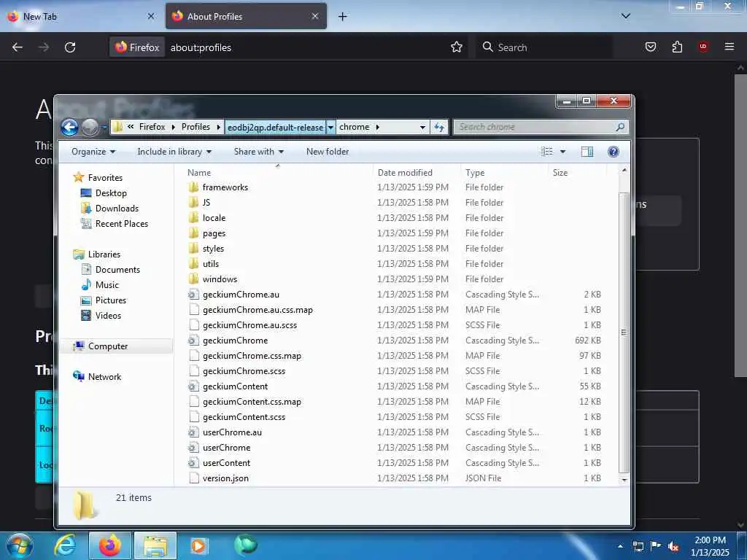747x560 pixels.
Task: Open the Action Center flag icon in tray
Action: click(656, 547)
